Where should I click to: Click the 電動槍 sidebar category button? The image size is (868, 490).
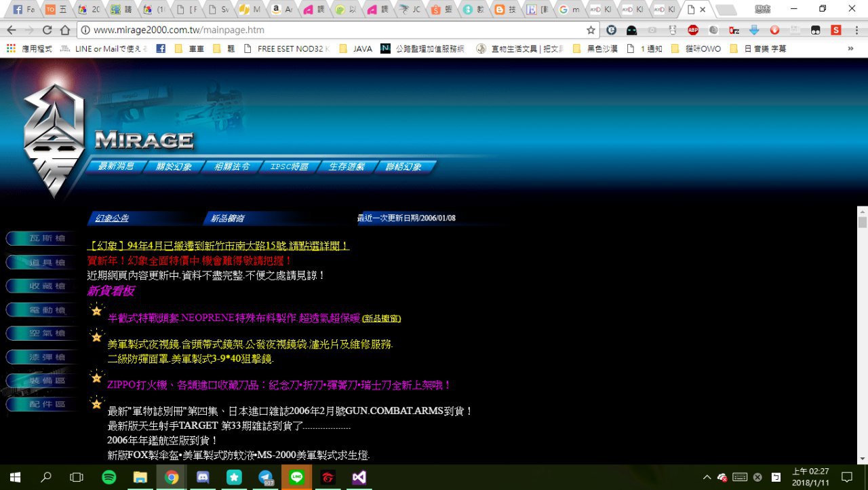click(41, 309)
